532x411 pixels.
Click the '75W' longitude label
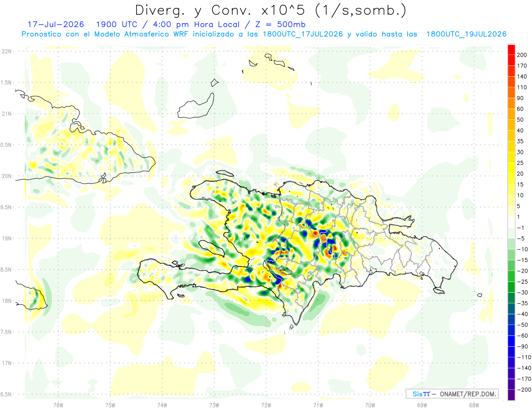(110, 405)
